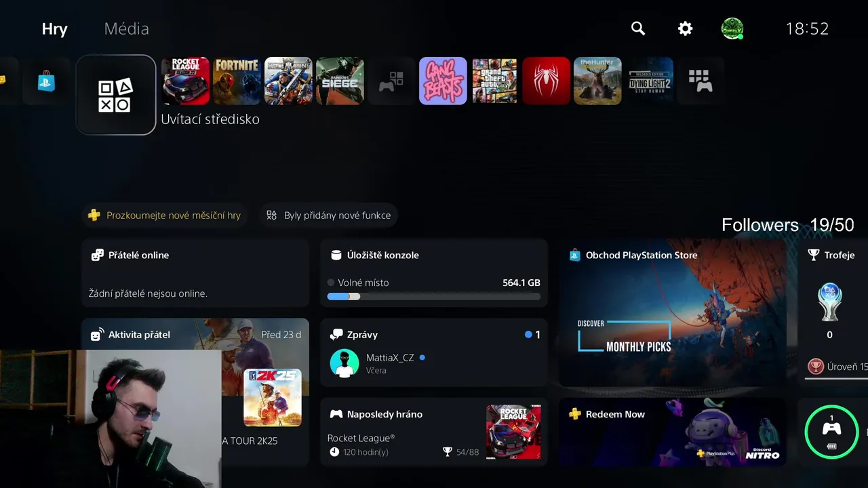
Task: Launch Rocket League from the game row
Action: pyautogui.click(x=186, y=81)
